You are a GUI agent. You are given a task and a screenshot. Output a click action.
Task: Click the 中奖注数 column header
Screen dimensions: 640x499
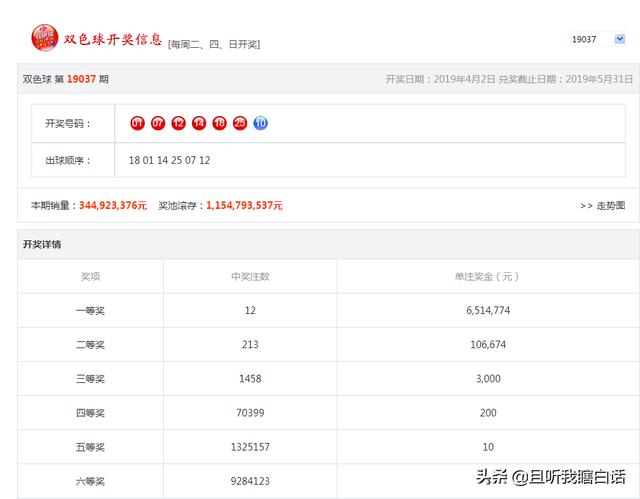[x=250, y=277]
